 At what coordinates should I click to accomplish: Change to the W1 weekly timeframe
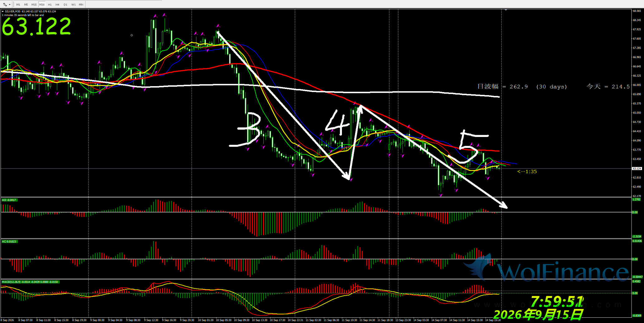point(73,5)
